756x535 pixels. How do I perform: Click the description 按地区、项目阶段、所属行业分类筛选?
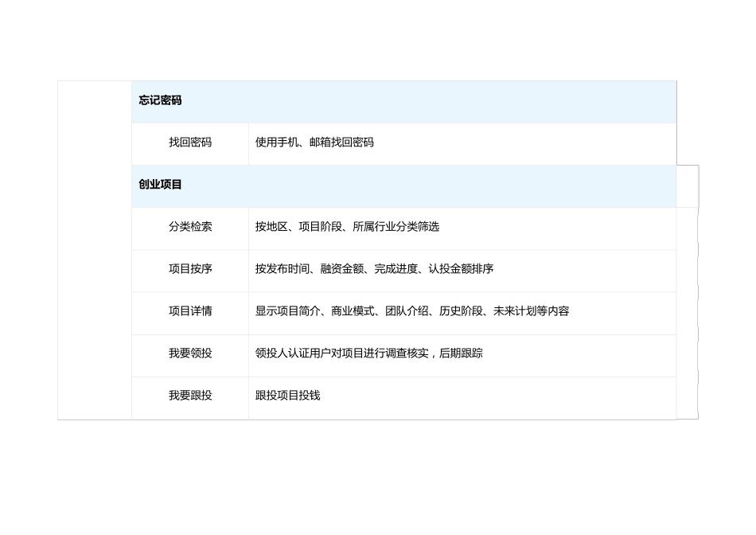pyautogui.click(x=347, y=227)
